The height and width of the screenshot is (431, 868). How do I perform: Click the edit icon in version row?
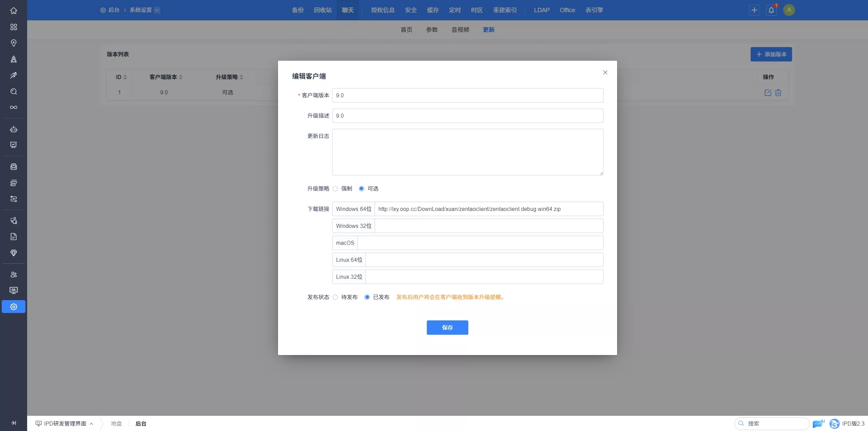tap(768, 93)
